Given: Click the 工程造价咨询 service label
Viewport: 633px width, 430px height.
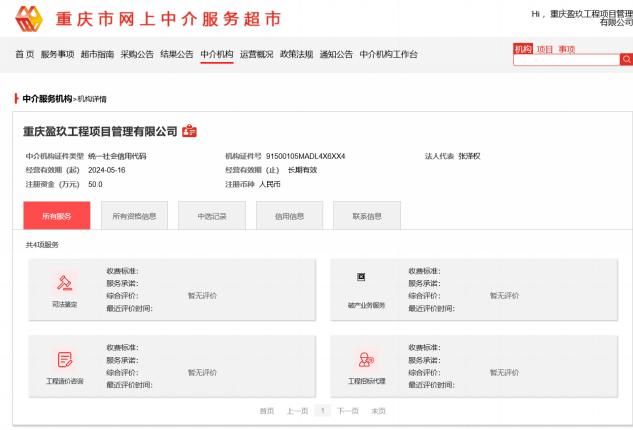Looking at the screenshot, I should [x=65, y=381].
